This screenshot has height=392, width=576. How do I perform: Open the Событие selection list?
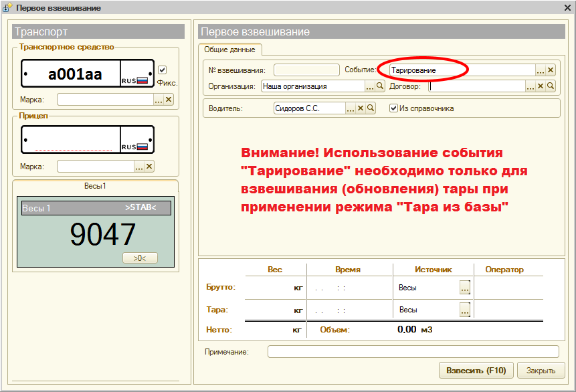pyautogui.click(x=541, y=70)
